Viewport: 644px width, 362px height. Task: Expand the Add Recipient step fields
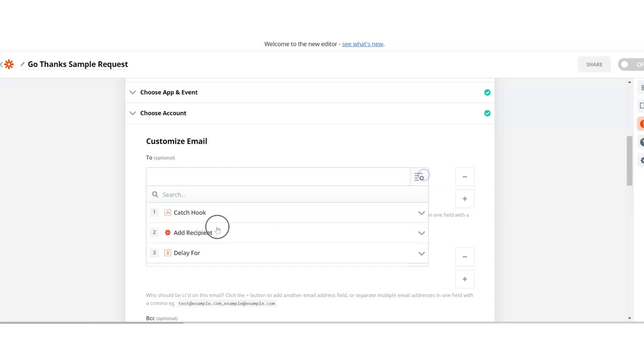coord(421,233)
